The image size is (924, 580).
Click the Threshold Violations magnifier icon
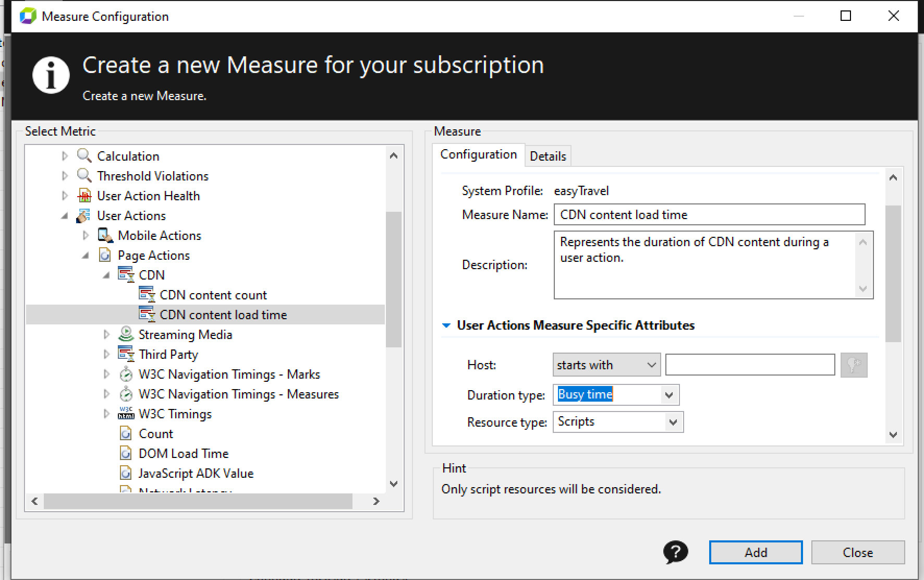pyautogui.click(x=84, y=176)
